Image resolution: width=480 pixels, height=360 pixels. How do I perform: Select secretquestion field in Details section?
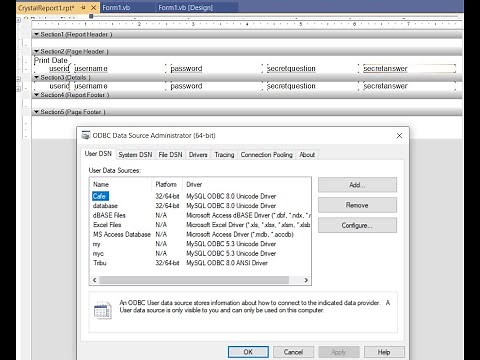pyautogui.click(x=291, y=86)
